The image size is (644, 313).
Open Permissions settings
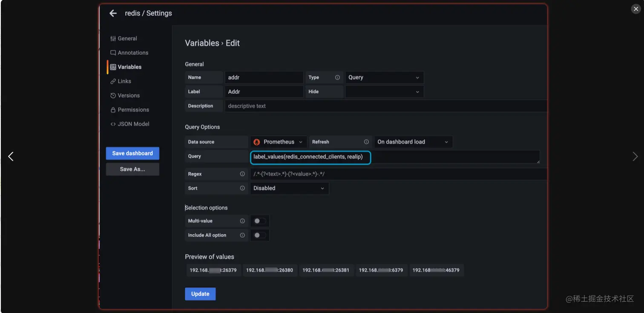point(129,110)
